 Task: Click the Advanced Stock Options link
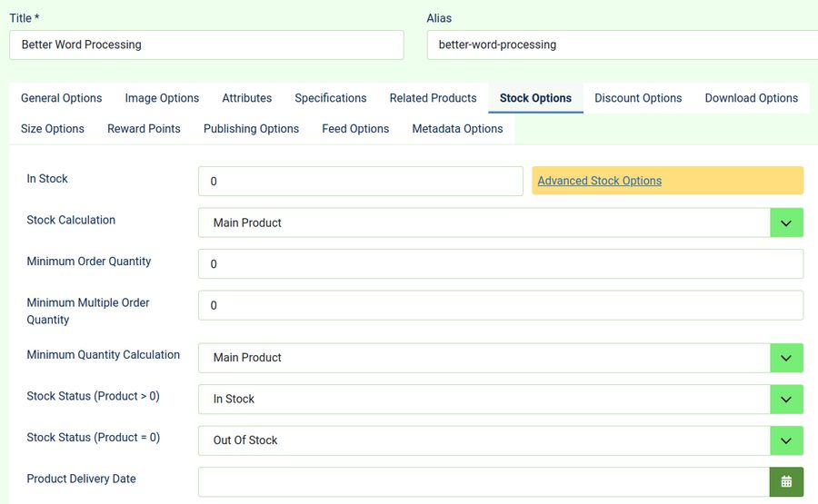coord(599,181)
